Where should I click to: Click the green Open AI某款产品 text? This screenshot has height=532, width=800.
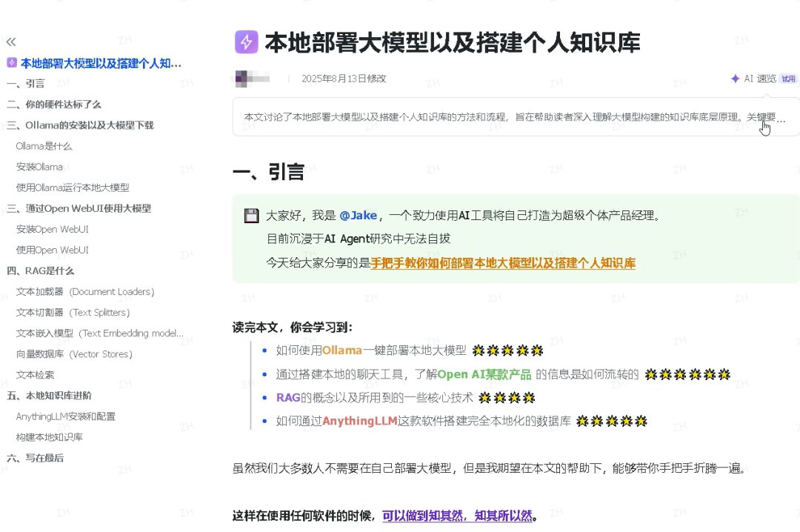[x=484, y=374]
